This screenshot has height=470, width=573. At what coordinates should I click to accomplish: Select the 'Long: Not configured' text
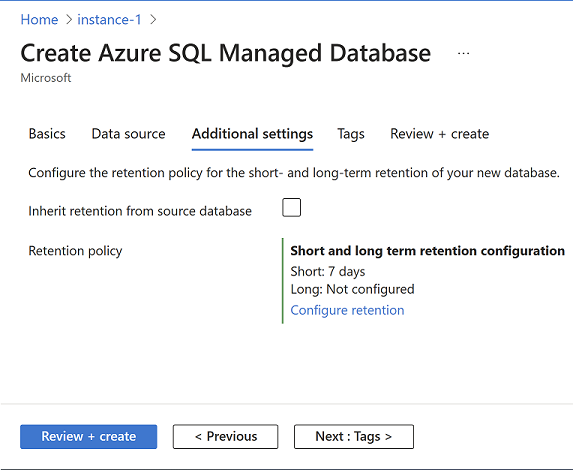pyautogui.click(x=352, y=289)
